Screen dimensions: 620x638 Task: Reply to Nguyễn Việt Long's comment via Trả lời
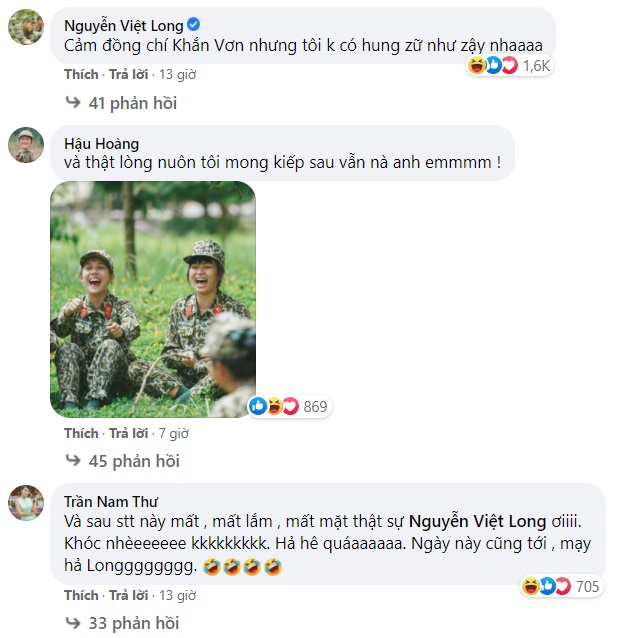(x=129, y=74)
